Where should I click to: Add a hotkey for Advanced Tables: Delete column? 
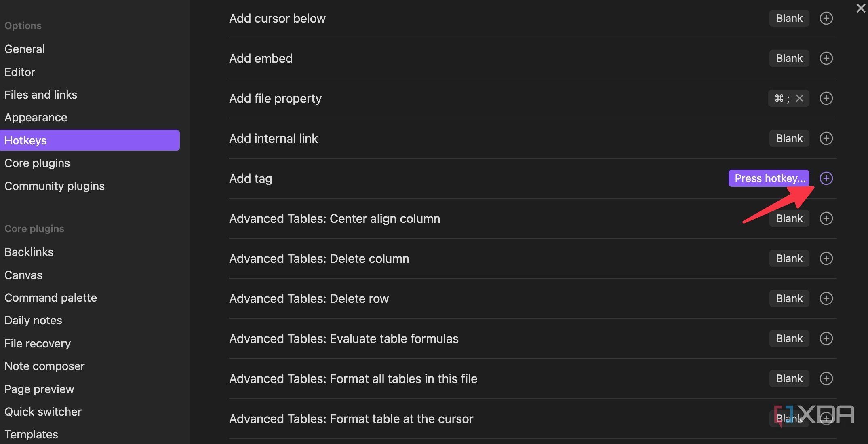pos(826,258)
